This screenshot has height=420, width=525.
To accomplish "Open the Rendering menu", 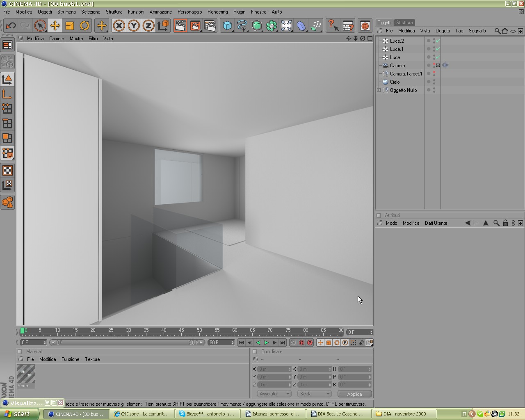I will pos(217,12).
